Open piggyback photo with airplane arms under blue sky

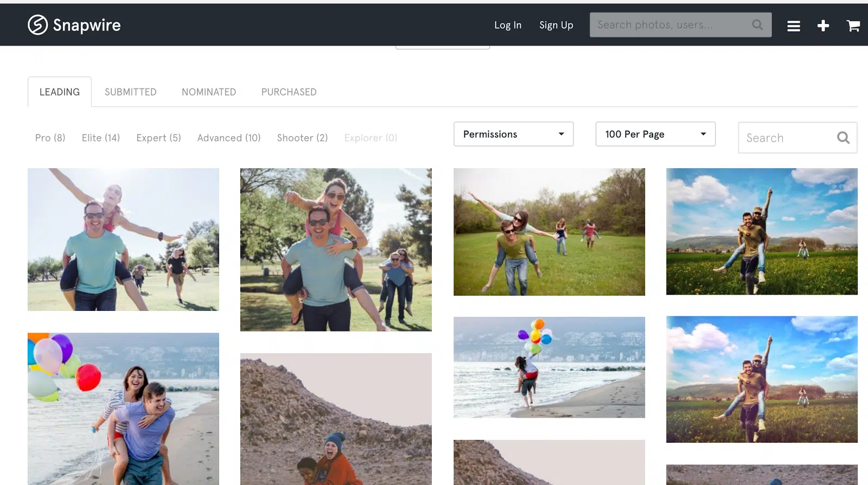coord(123,239)
